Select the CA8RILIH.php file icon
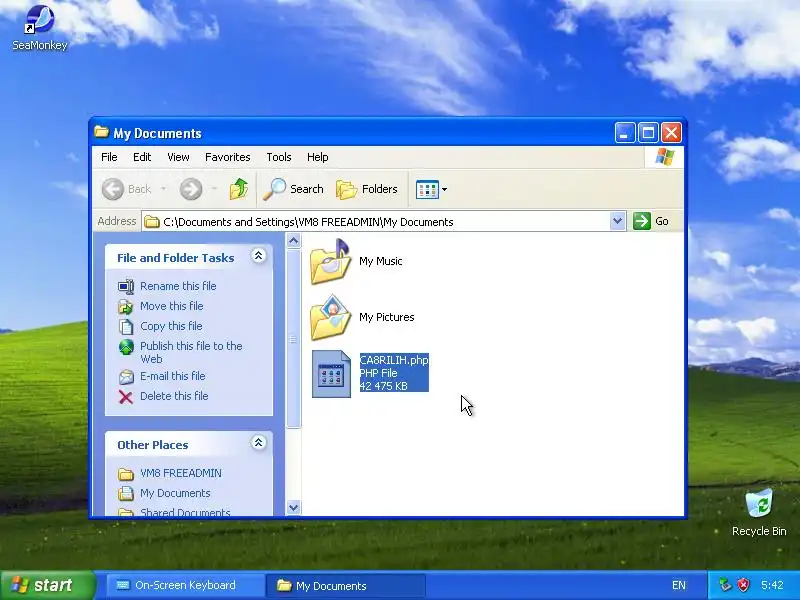 [x=331, y=374]
